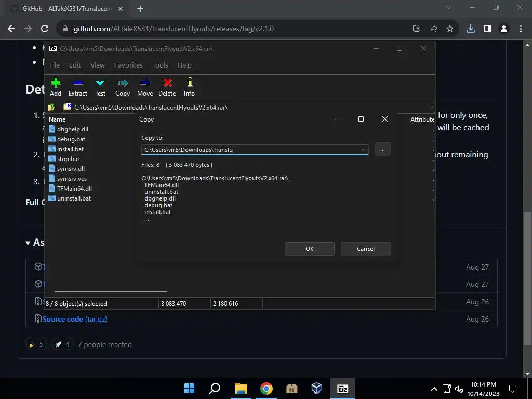Select the dbghelp.dll file
Viewport: 532px width, 399px height.
(x=69, y=129)
